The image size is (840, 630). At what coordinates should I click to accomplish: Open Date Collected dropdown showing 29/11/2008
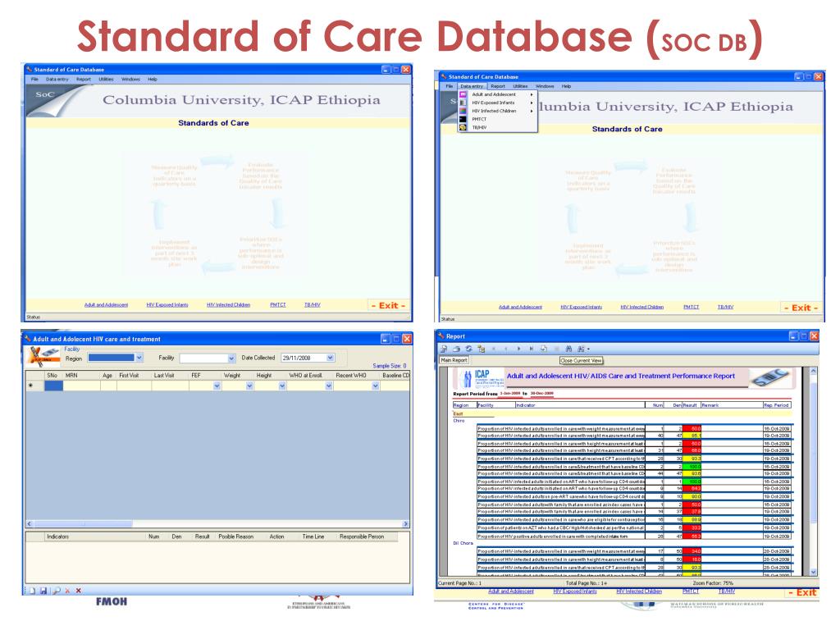(331, 358)
